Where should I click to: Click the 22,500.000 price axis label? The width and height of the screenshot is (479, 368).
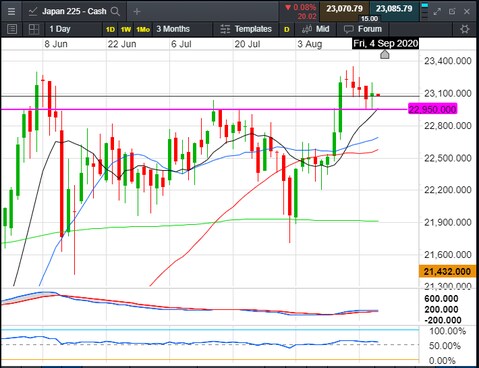pyautogui.click(x=448, y=158)
